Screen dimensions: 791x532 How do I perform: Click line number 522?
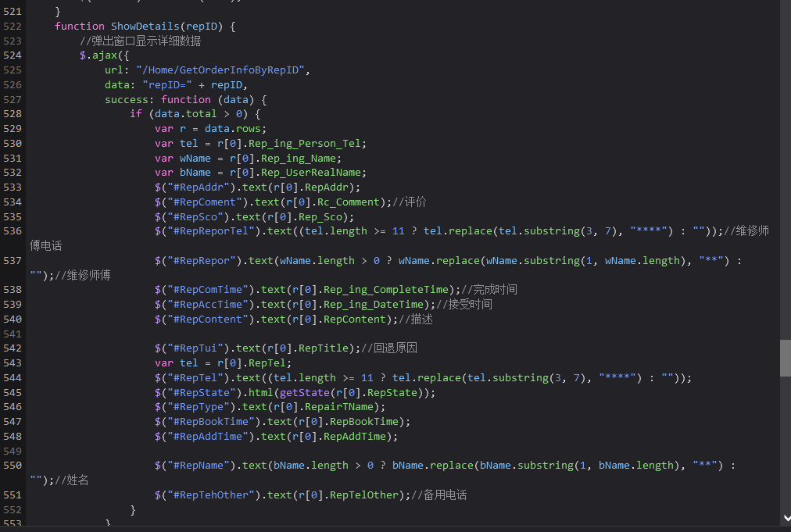[13, 27]
